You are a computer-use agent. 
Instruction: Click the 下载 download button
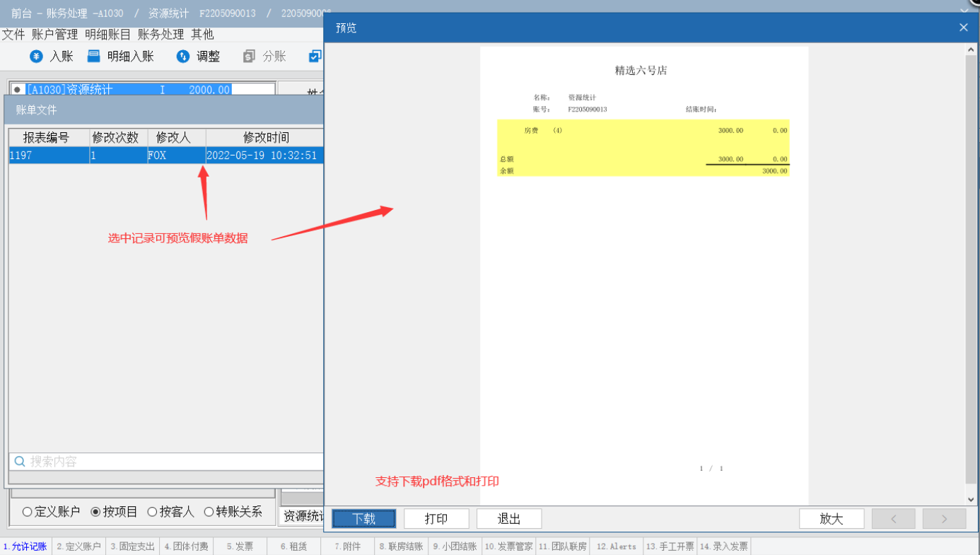pos(364,519)
